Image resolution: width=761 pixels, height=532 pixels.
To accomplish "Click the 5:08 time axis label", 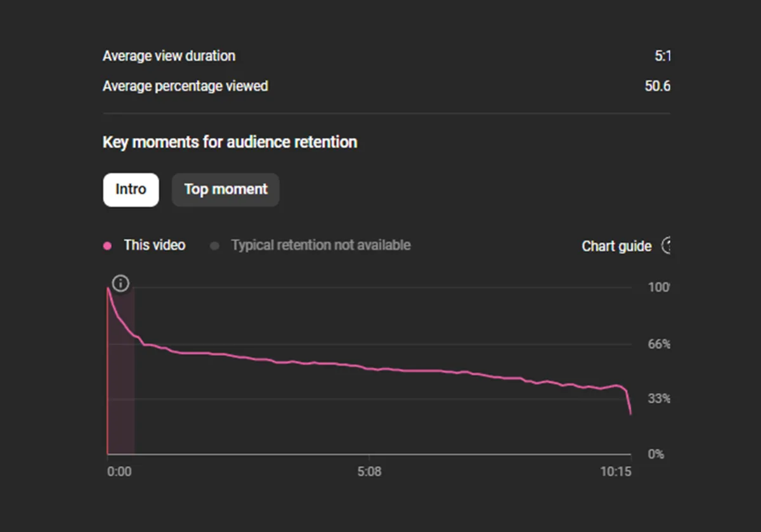I will [x=369, y=472].
